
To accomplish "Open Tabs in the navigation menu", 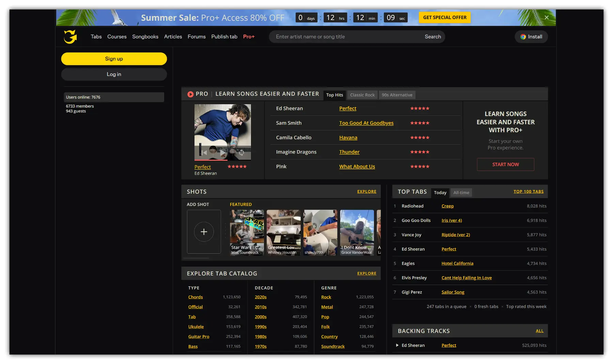I will (x=96, y=36).
